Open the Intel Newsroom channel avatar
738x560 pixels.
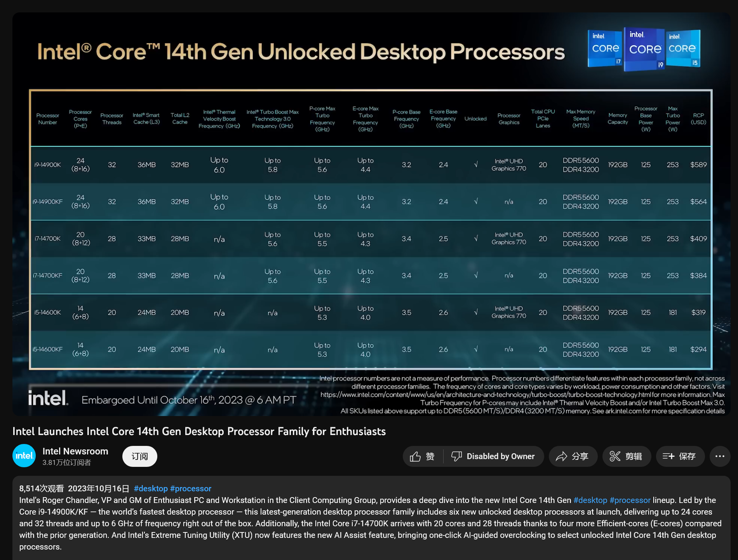24,456
